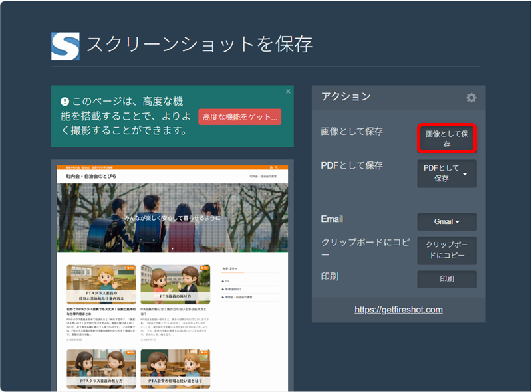Click the hero image of children in preview
The image size is (532, 392).
tap(172, 218)
